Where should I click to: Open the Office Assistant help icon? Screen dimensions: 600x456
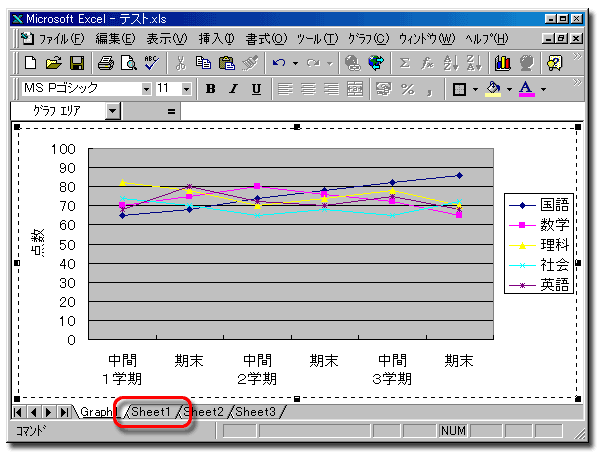click(x=555, y=63)
